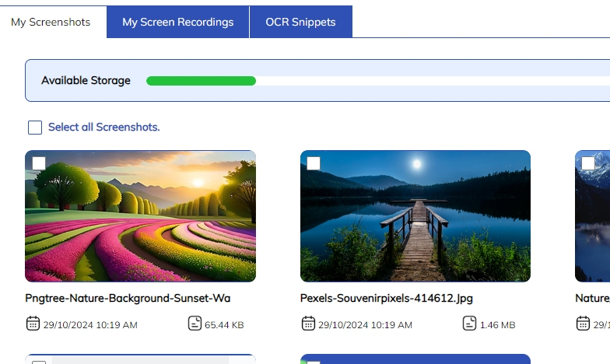610x364 pixels.
Task: Click the file size icon beside 65.44 KB
Action: pyautogui.click(x=195, y=324)
